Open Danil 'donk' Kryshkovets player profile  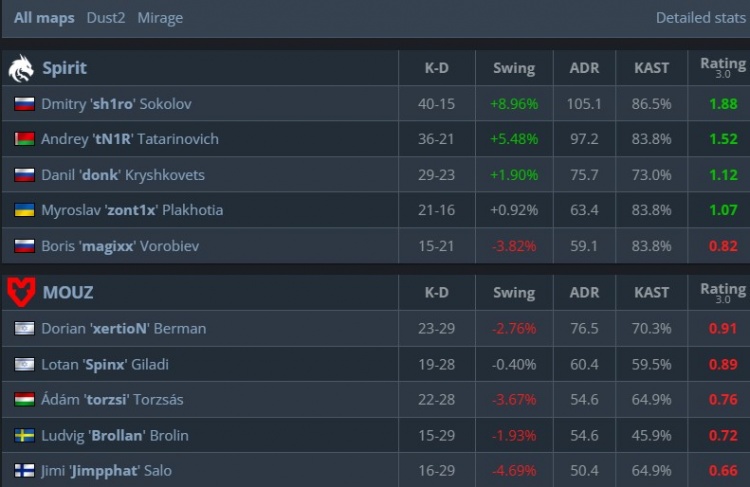123,175
